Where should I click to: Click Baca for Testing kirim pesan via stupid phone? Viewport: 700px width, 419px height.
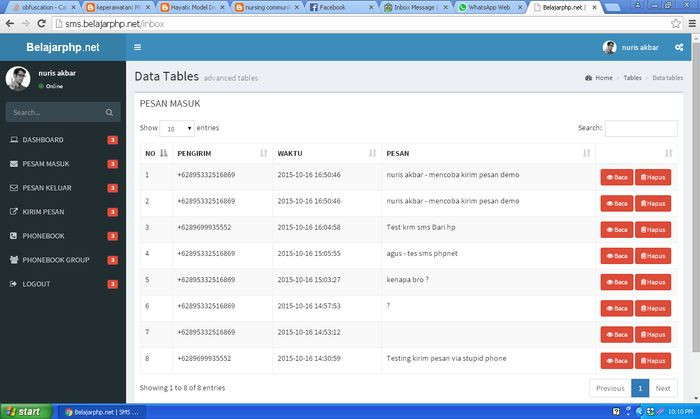coord(617,361)
